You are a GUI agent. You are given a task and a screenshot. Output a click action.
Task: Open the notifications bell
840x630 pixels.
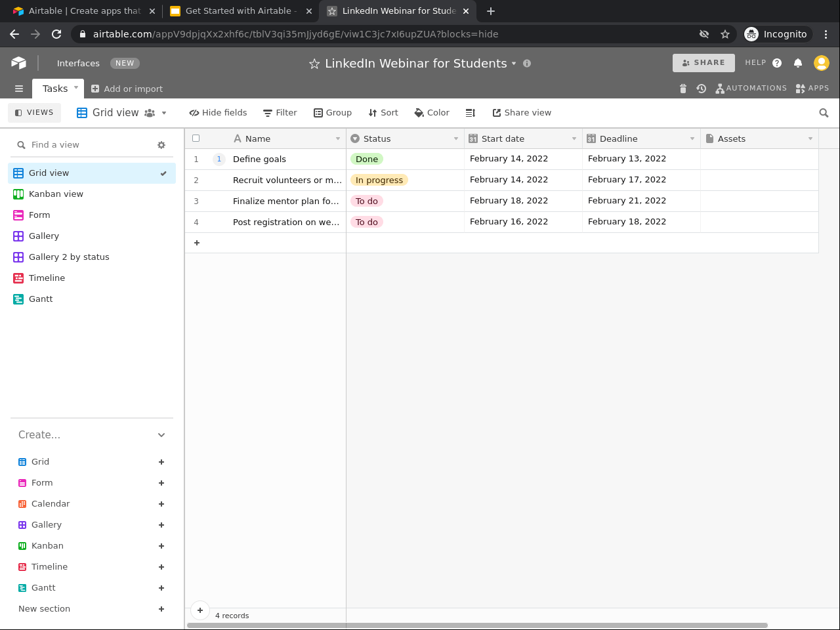(x=798, y=63)
